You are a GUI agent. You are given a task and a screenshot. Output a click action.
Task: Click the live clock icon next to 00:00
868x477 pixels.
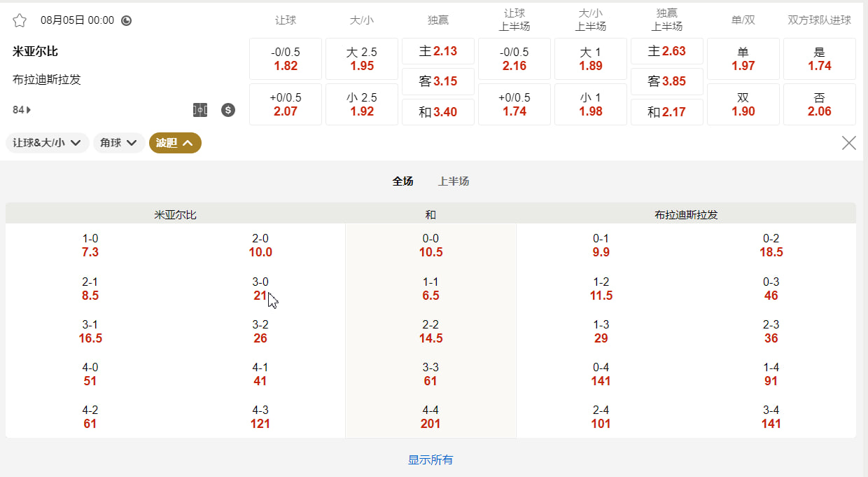(x=126, y=20)
